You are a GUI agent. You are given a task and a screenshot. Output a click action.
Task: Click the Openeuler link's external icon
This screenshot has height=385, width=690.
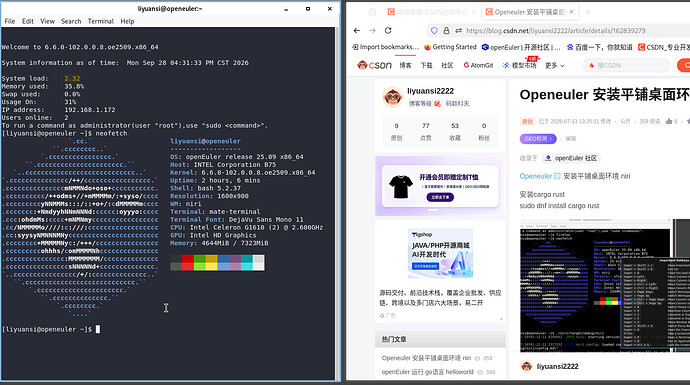pos(557,176)
